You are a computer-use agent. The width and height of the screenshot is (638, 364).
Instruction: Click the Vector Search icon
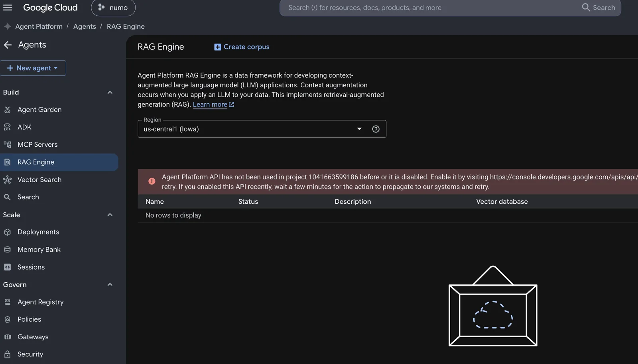[7, 180]
